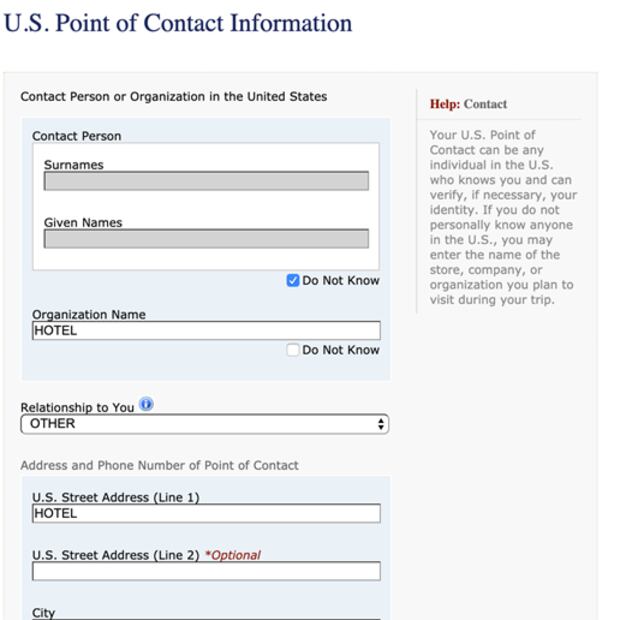Click the Contact Person section label
The width and height of the screenshot is (638, 620).
(76, 136)
